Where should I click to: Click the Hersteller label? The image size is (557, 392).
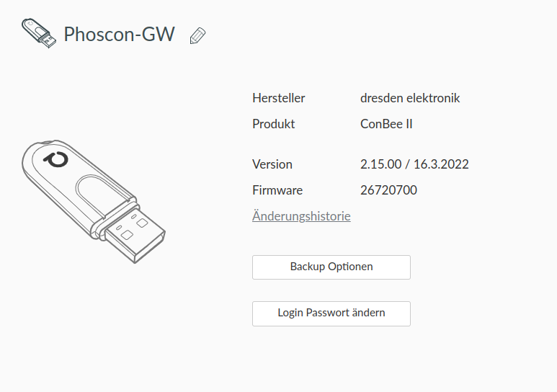(x=278, y=98)
